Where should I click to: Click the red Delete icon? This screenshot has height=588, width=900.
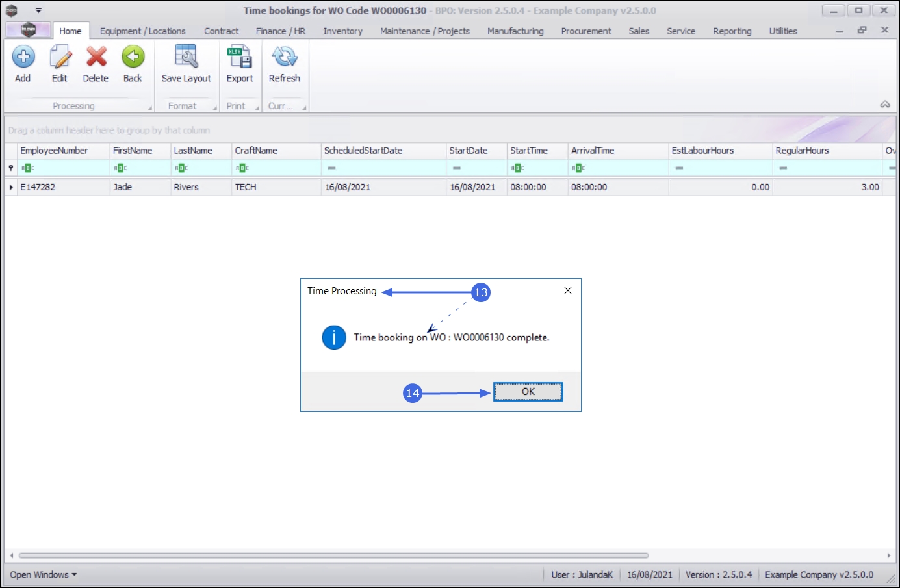(96, 57)
